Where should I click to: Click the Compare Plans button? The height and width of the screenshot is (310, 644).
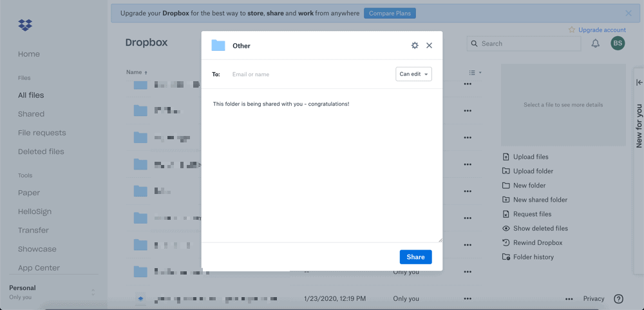point(390,14)
